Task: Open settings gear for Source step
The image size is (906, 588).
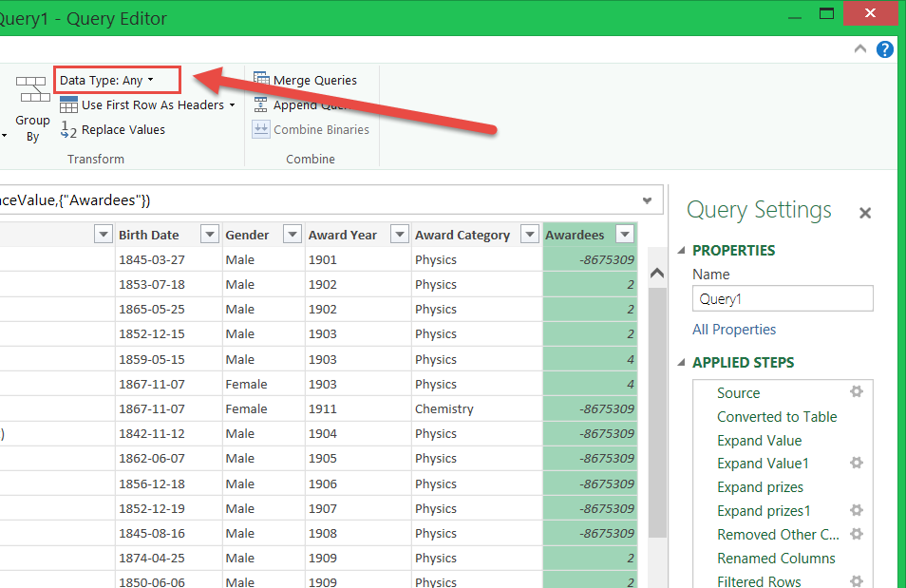Action: [x=856, y=392]
